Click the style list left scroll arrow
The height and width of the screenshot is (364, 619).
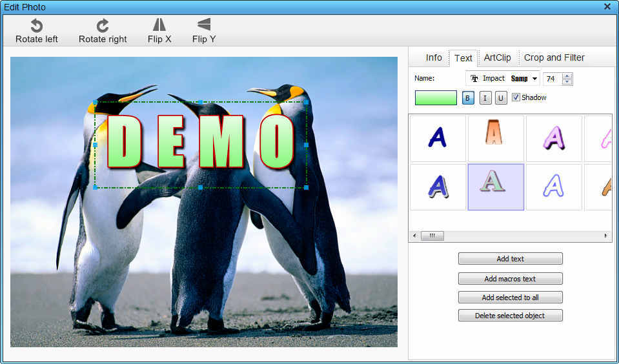(414, 236)
